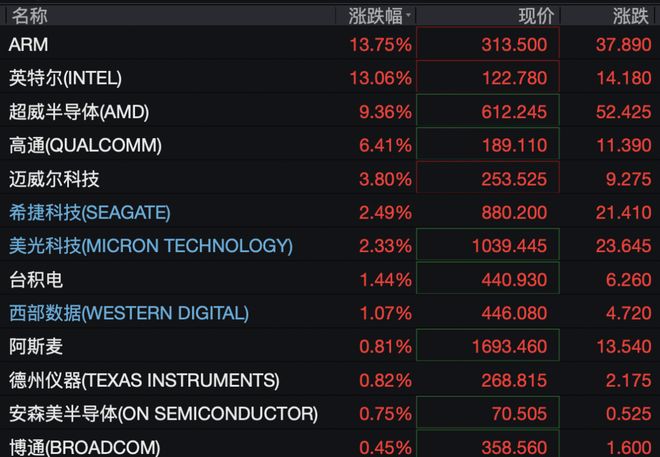Screen dimensions: 660x457
Task: Select the ARM stock row
Action: (330, 44)
